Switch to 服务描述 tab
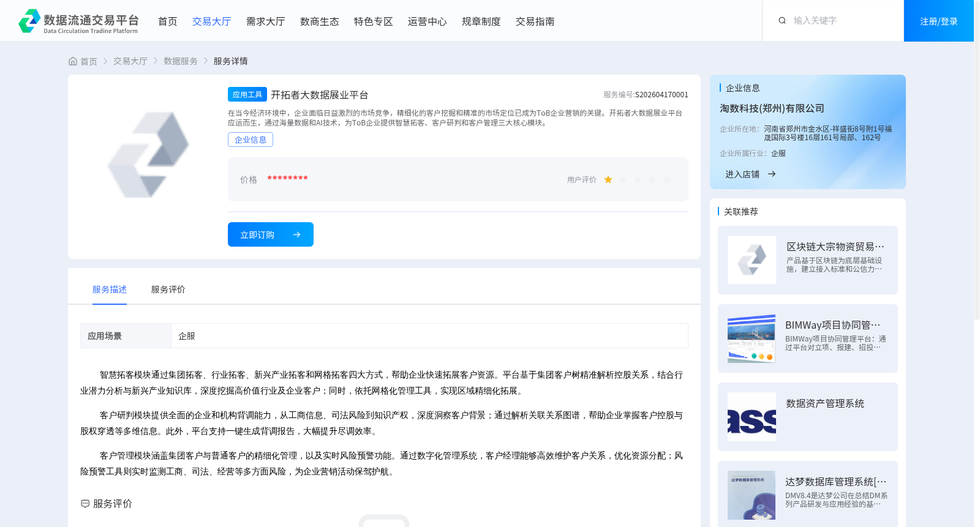This screenshot has width=980, height=527. pyautogui.click(x=110, y=290)
